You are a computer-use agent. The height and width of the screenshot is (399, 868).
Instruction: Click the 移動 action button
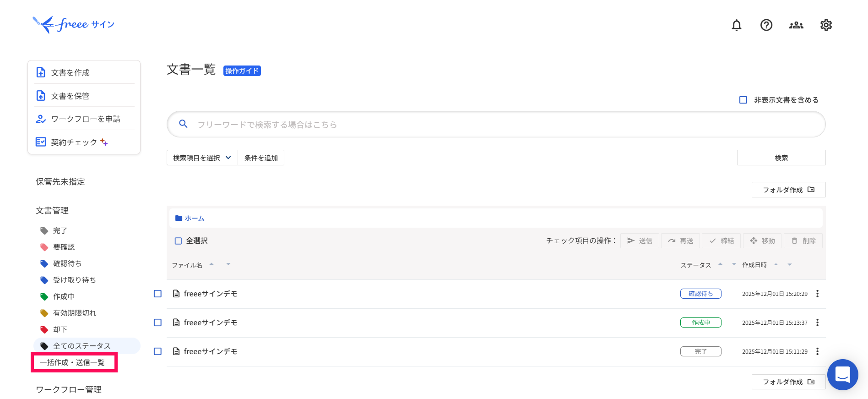[x=762, y=241]
